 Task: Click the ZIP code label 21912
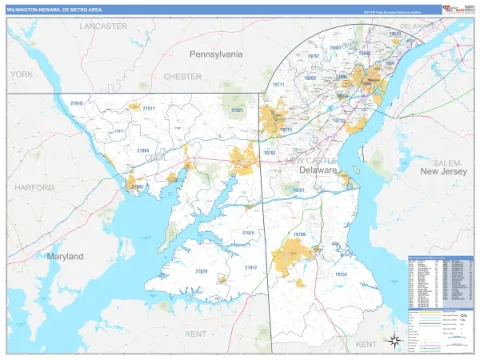(251, 267)
